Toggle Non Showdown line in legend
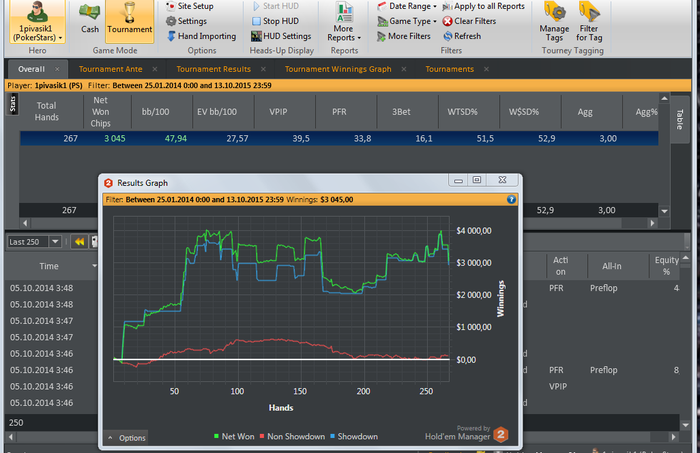This screenshot has width=700, height=453. pyautogui.click(x=292, y=436)
